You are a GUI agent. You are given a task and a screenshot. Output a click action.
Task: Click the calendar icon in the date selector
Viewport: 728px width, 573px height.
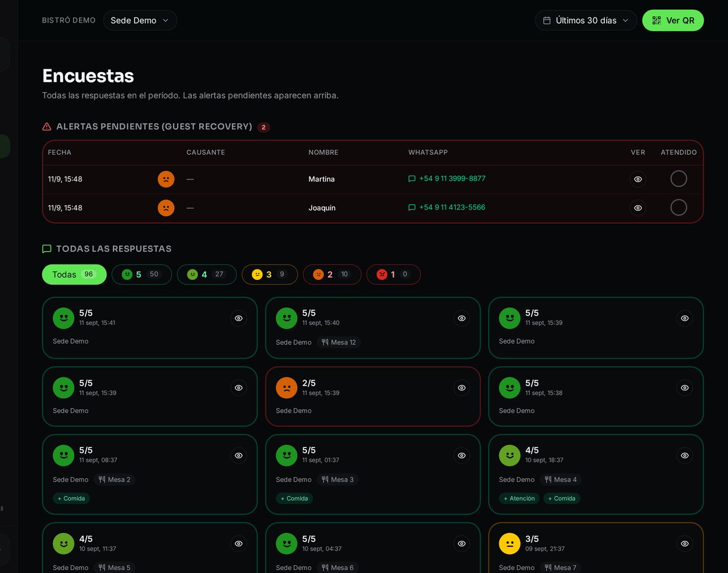547,20
